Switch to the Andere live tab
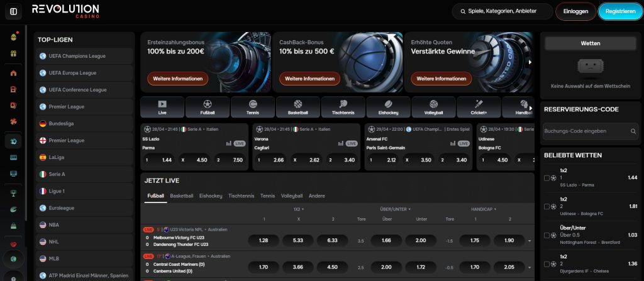644x281 pixels. (x=317, y=196)
